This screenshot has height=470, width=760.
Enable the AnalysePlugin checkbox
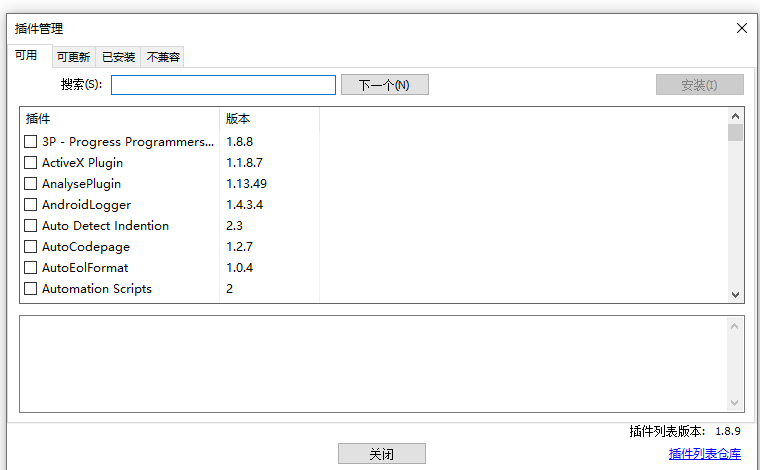(31, 184)
